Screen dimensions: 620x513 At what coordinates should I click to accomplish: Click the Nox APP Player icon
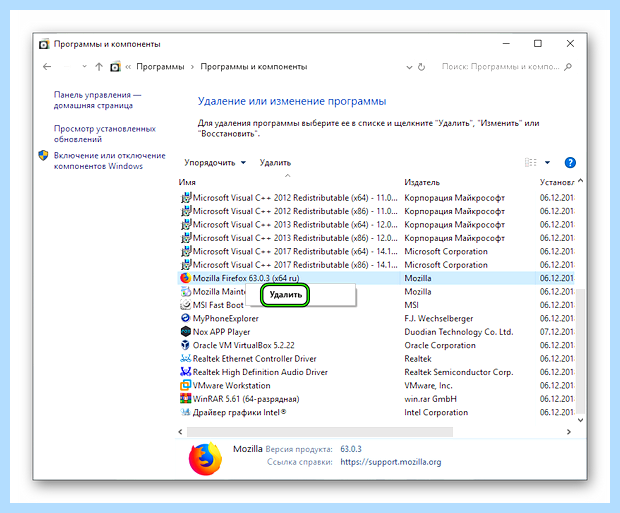[185, 331]
